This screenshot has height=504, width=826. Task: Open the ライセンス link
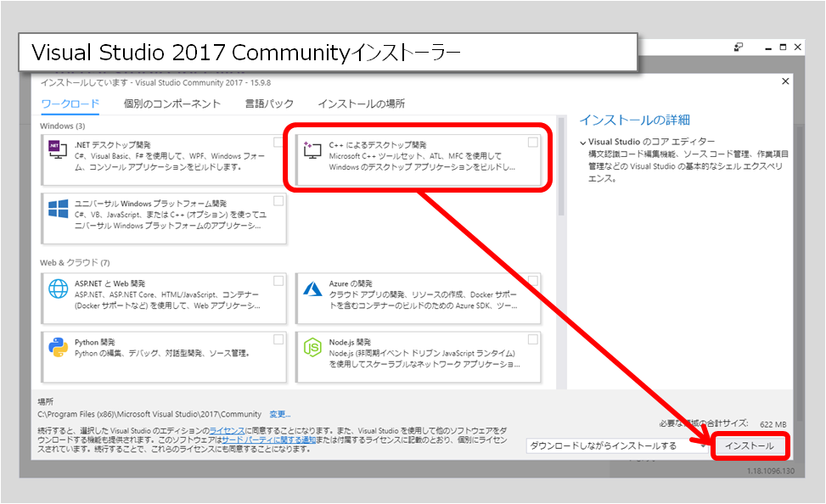[227, 431]
